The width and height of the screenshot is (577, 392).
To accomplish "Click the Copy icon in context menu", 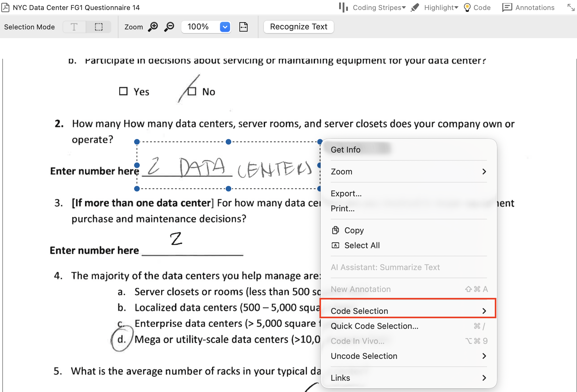I will [x=335, y=230].
